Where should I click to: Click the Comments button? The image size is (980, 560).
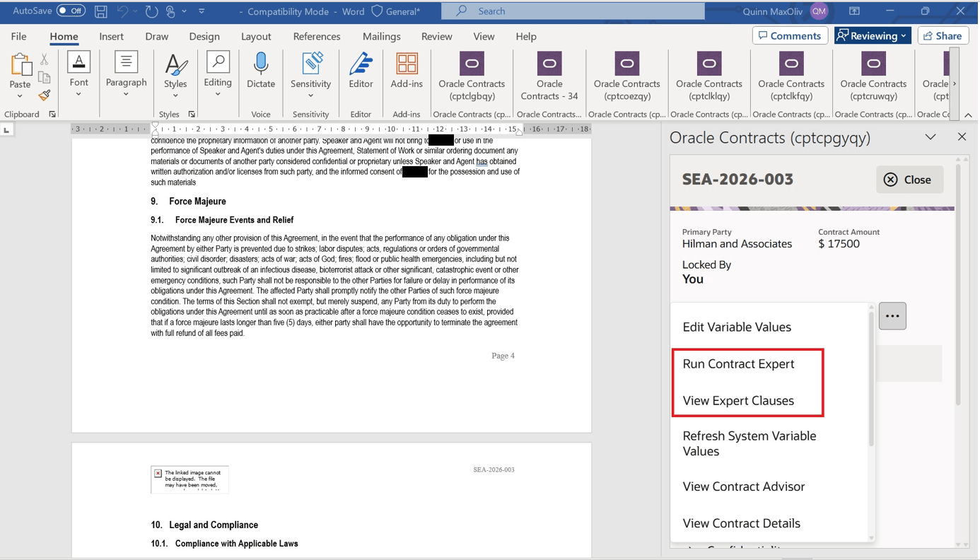[790, 36]
